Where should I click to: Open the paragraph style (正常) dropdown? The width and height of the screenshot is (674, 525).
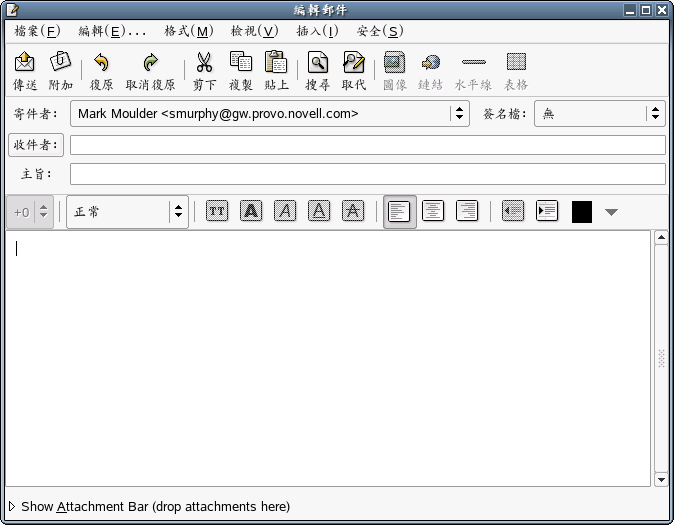click(127, 212)
